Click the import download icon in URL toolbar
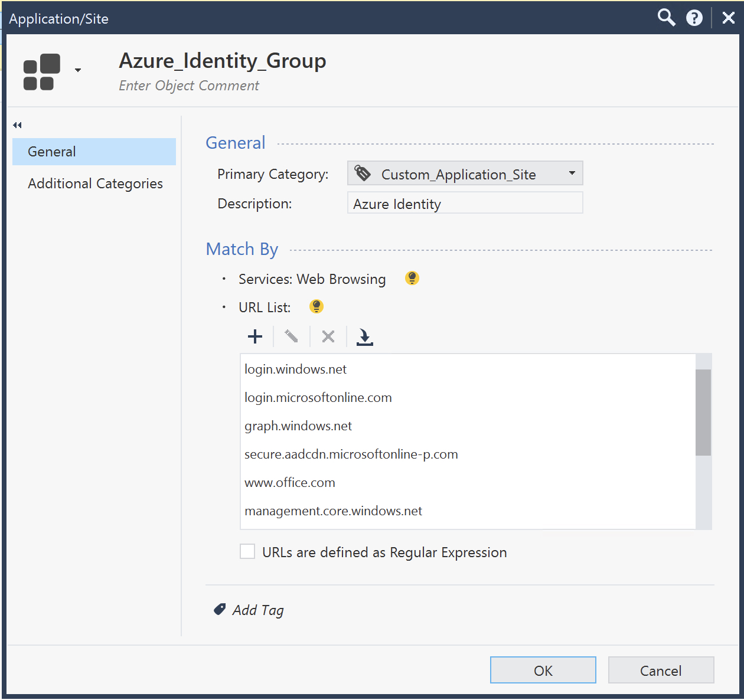 pyautogui.click(x=365, y=337)
